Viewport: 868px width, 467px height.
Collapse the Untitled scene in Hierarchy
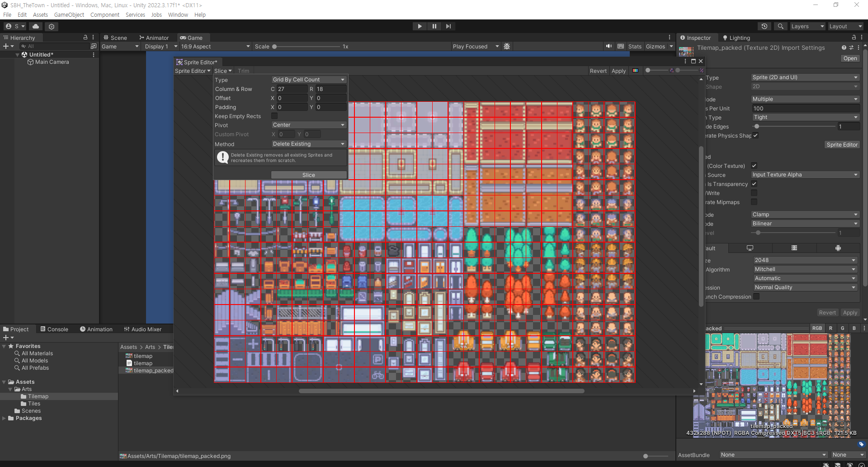click(x=17, y=55)
